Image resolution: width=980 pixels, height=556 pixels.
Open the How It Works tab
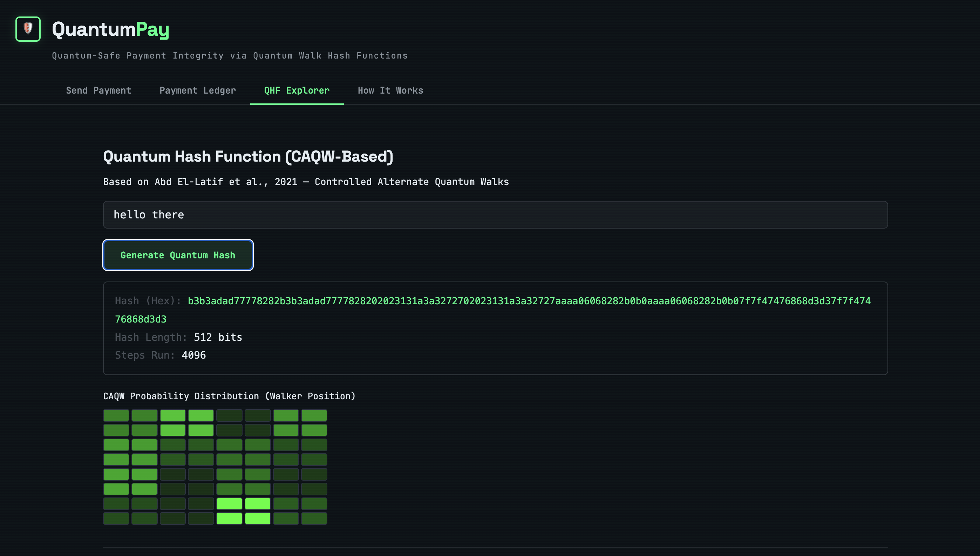390,90
